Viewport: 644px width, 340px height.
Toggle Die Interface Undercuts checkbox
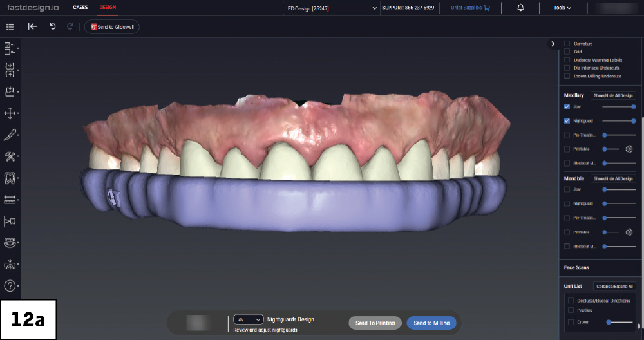coord(567,68)
